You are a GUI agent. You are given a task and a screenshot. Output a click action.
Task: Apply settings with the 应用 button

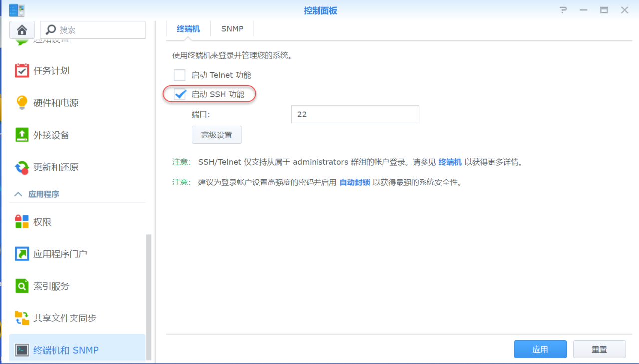[540, 349]
